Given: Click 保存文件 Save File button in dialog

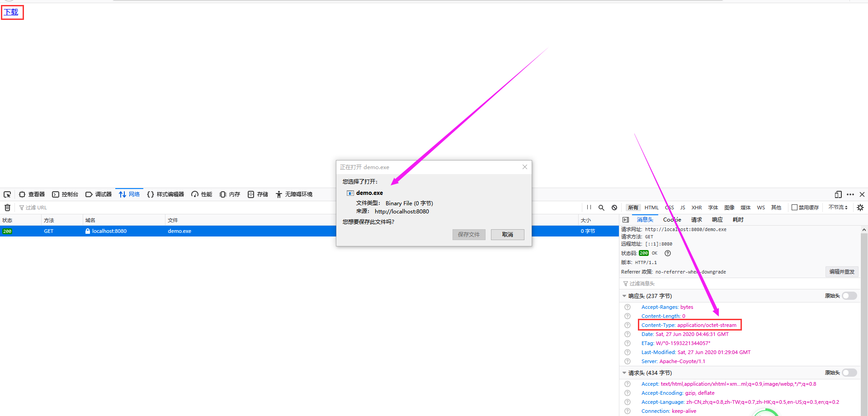Looking at the screenshot, I should [x=469, y=235].
